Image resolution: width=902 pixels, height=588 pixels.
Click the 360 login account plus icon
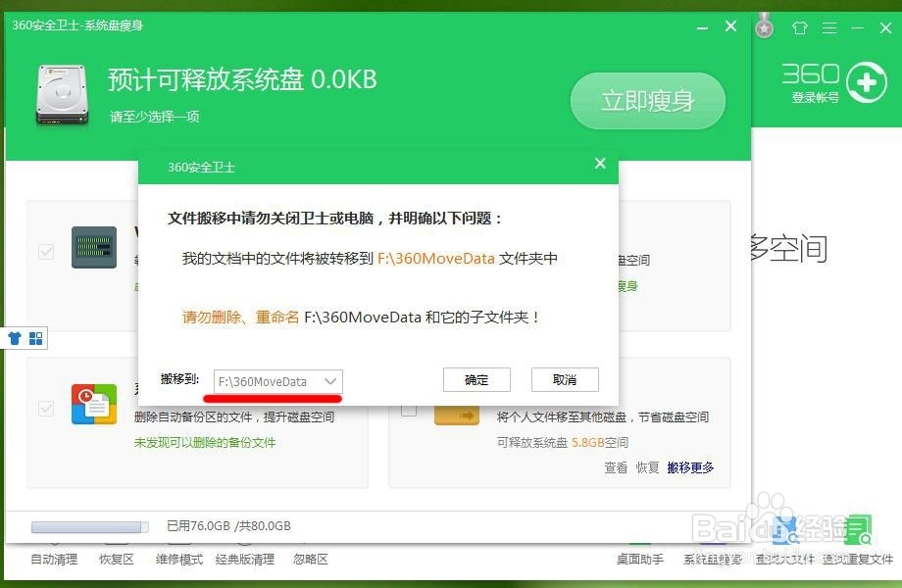tap(867, 82)
